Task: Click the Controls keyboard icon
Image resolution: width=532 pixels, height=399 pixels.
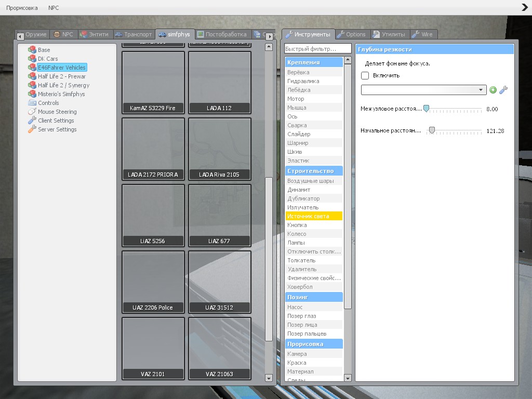Action: 32,103
